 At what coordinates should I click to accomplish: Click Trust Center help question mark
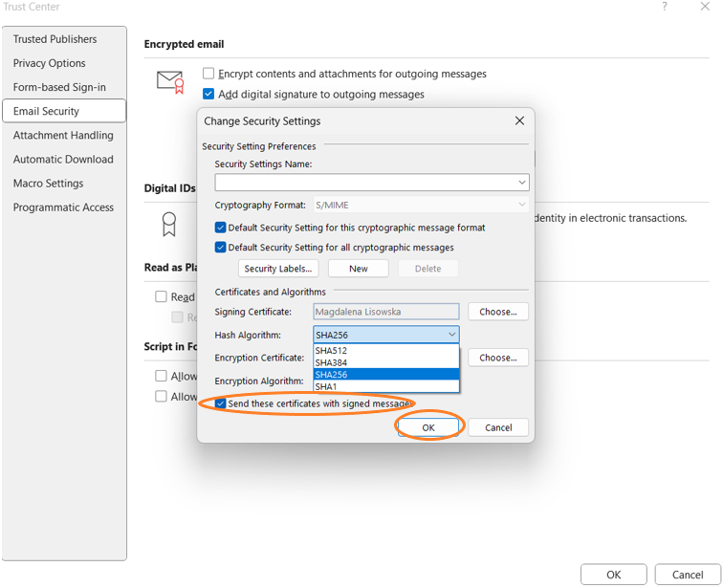[x=665, y=7]
